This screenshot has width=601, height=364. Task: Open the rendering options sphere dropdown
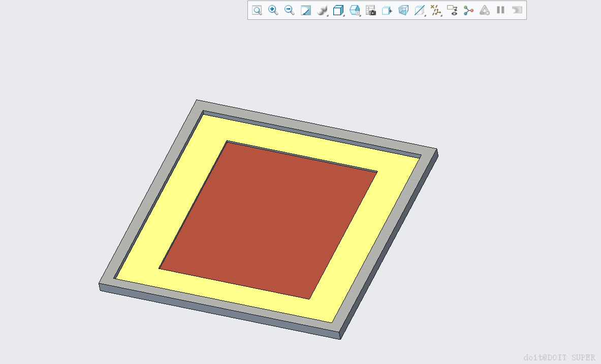point(323,10)
